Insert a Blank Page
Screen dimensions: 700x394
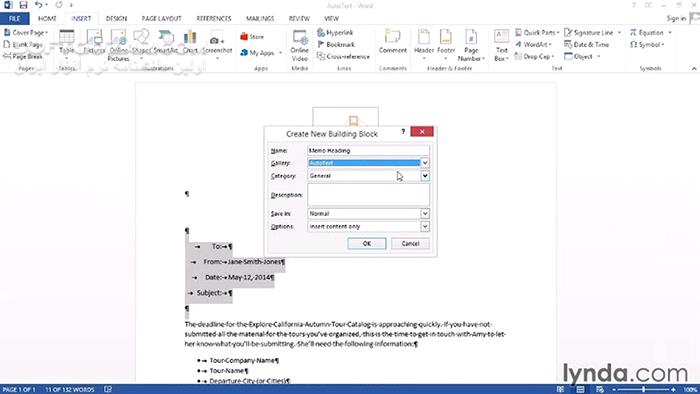(x=23, y=45)
